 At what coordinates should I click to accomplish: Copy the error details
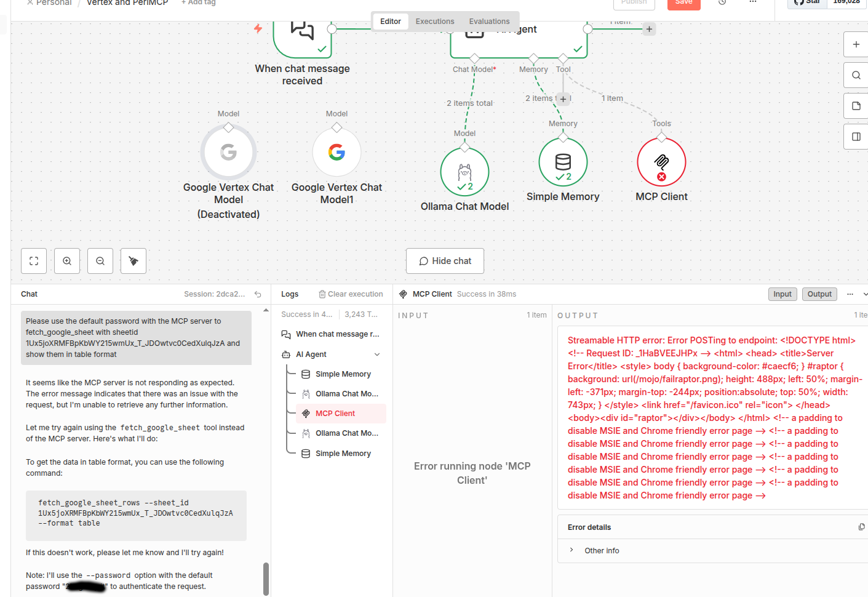tap(861, 527)
